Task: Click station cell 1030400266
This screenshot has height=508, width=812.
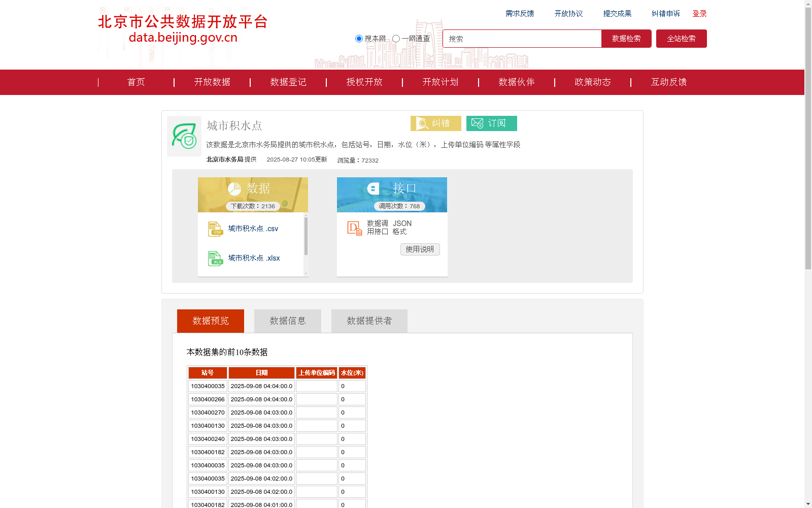Action: pos(208,399)
